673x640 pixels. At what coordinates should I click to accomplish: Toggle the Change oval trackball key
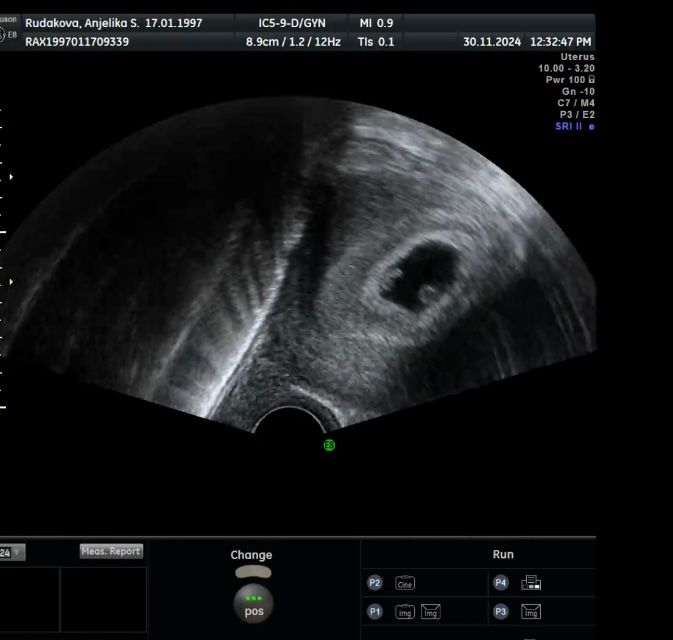253,572
